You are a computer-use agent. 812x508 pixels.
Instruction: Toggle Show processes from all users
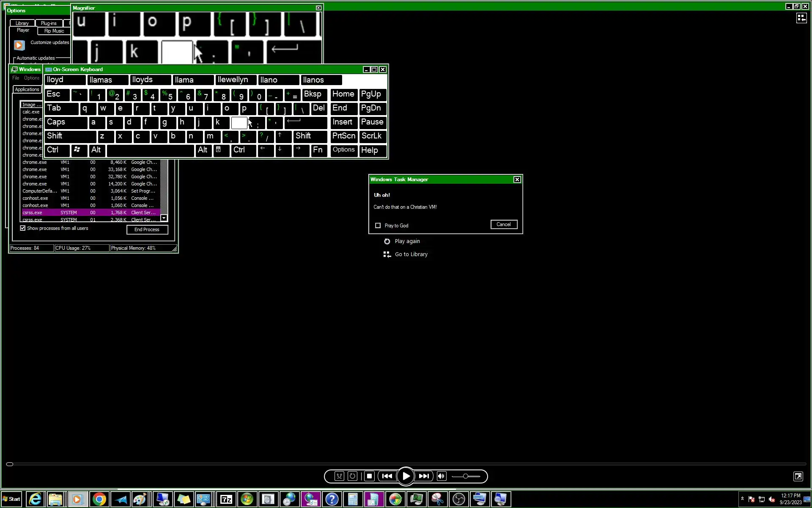tap(23, 228)
